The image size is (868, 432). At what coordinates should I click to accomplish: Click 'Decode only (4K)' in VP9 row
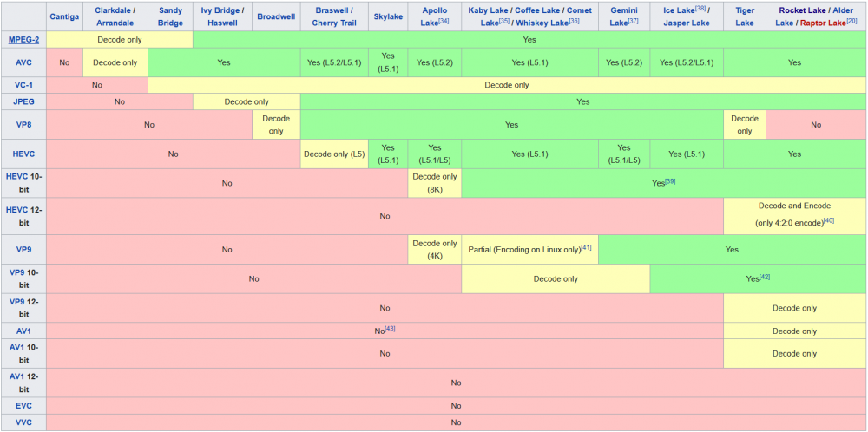click(435, 250)
